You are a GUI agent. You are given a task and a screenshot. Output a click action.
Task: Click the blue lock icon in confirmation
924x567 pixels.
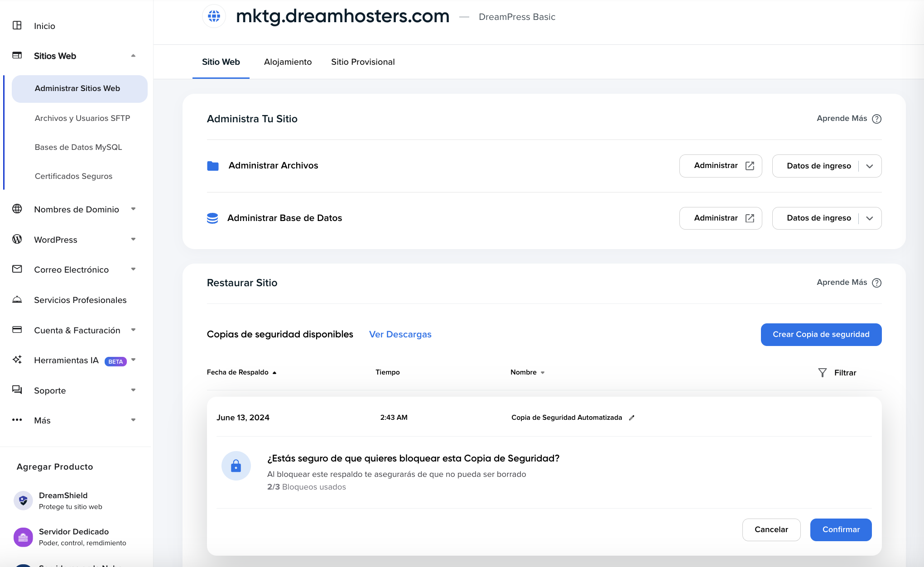(236, 466)
